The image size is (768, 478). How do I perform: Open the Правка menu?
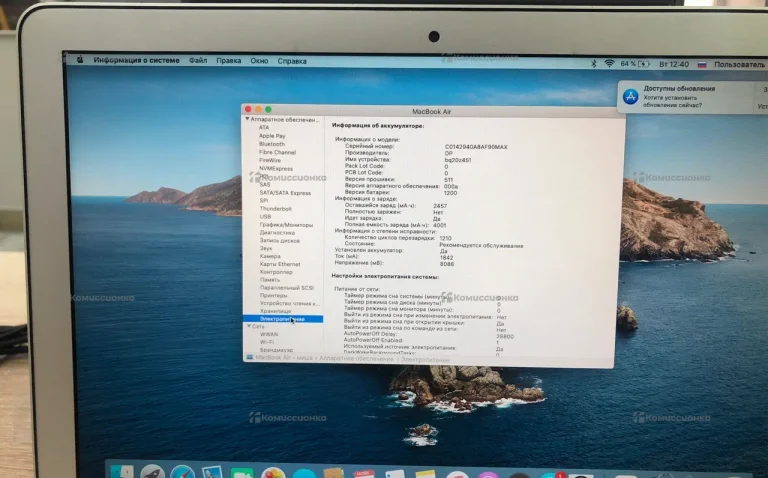229,61
